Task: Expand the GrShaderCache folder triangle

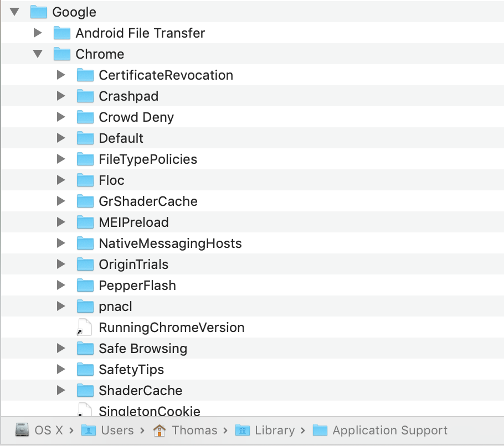Action: click(x=61, y=201)
